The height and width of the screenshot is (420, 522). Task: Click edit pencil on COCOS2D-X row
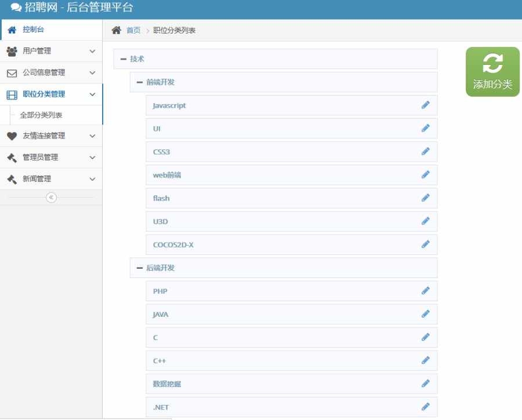(426, 244)
